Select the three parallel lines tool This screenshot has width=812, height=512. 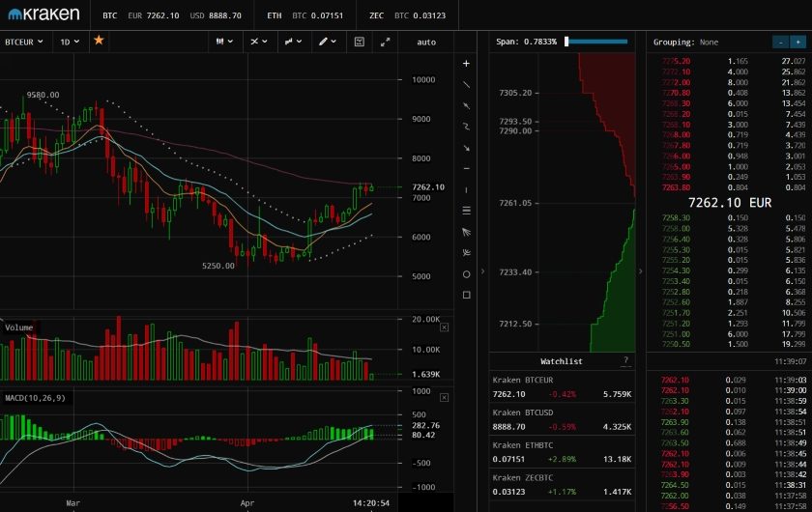(x=466, y=211)
